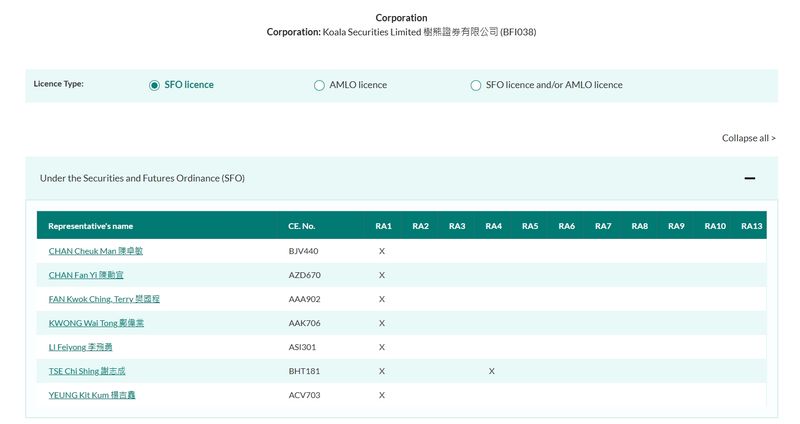Select the SFO licence radio button
The image size is (800, 424).
pyautogui.click(x=154, y=85)
